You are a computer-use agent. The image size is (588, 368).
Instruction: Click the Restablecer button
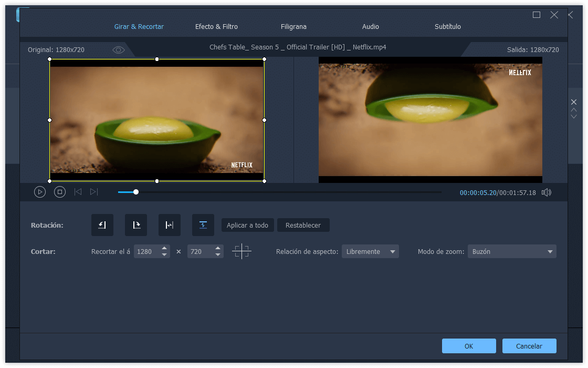tap(303, 226)
